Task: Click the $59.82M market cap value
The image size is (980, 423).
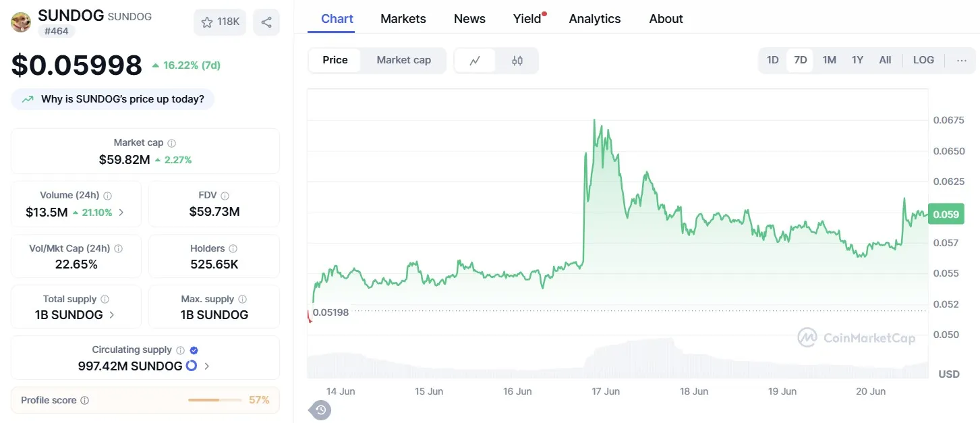Action: click(x=124, y=160)
